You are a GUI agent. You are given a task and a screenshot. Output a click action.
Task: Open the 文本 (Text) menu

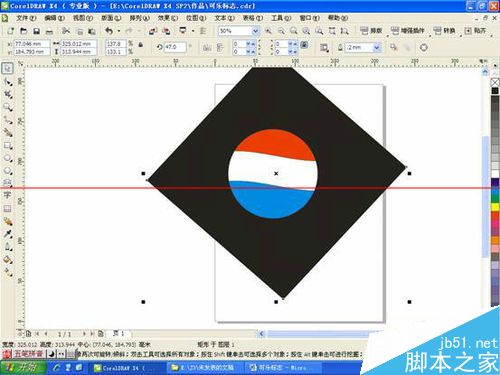[224, 18]
